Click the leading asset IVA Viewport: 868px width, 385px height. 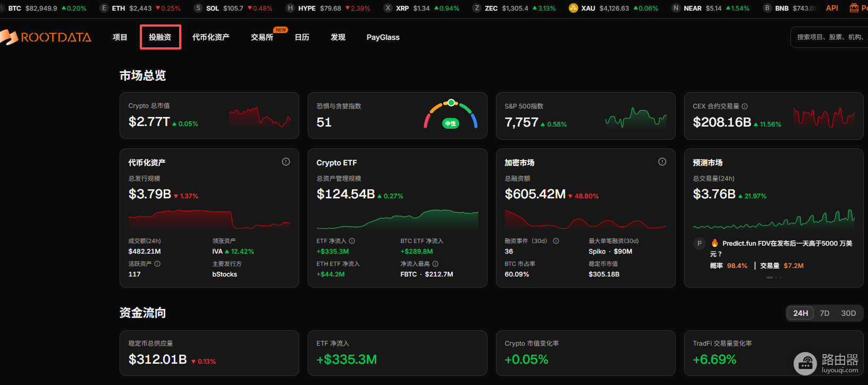point(217,252)
